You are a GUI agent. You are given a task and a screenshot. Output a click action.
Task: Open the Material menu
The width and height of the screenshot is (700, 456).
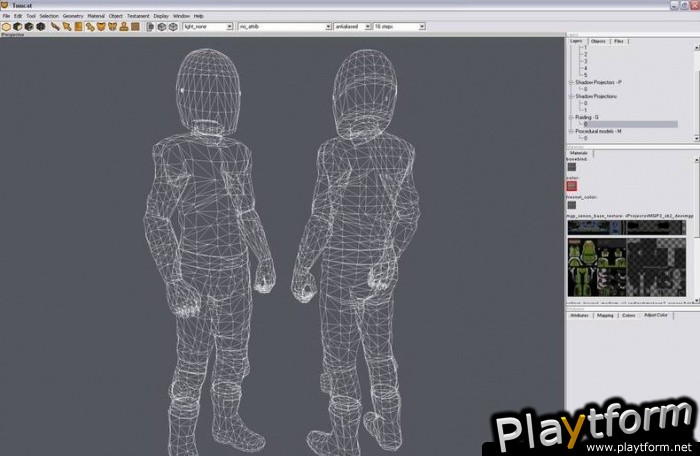[96, 16]
